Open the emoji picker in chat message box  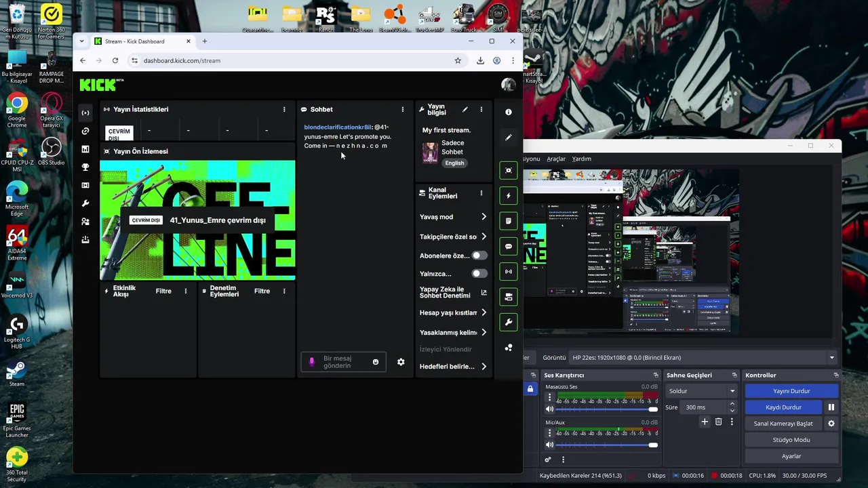376,362
